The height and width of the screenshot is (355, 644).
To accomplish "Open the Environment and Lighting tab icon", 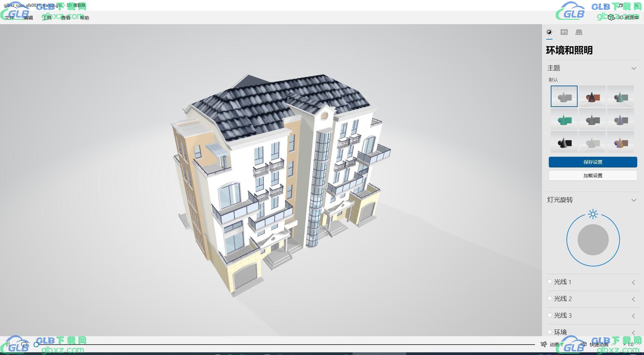I will click(x=549, y=32).
